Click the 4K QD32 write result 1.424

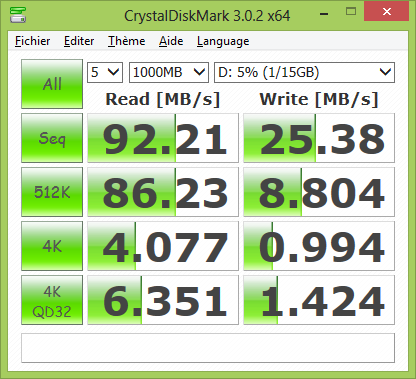[x=319, y=300]
